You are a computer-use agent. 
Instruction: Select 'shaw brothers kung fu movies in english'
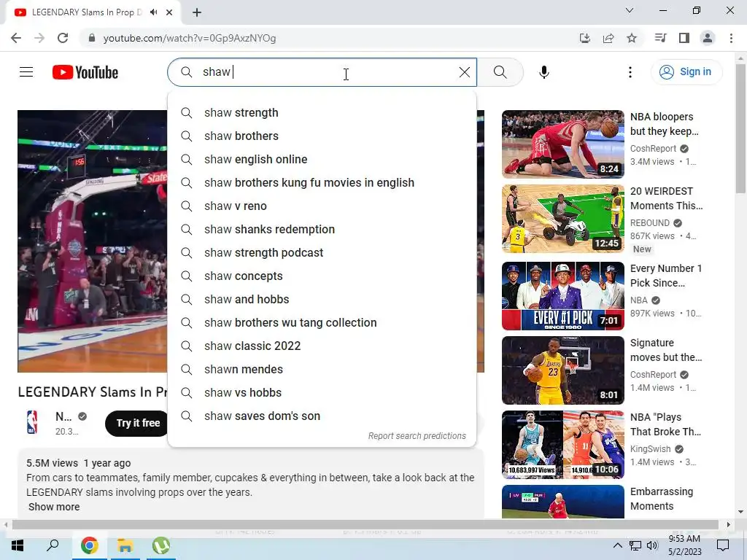tap(322, 183)
